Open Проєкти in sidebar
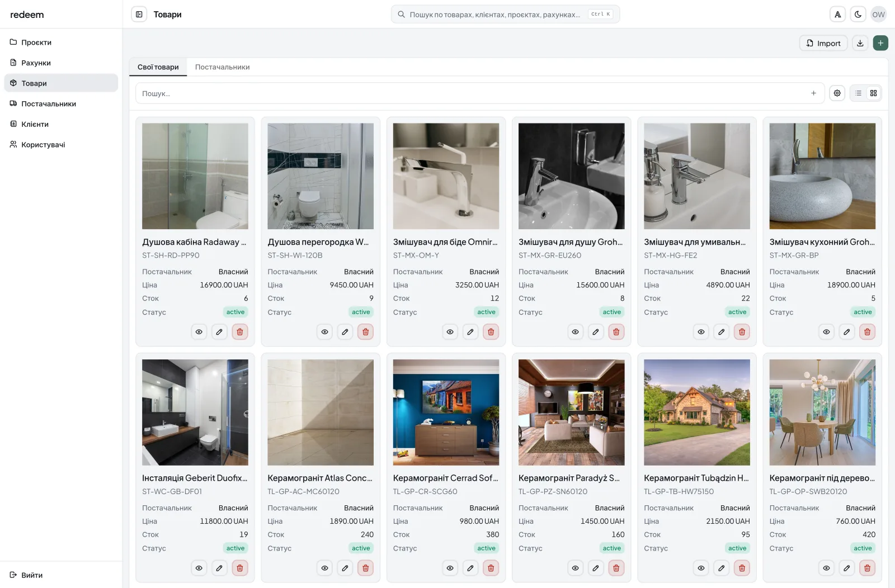This screenshot has width=895, height=588. tap(61, 42)
